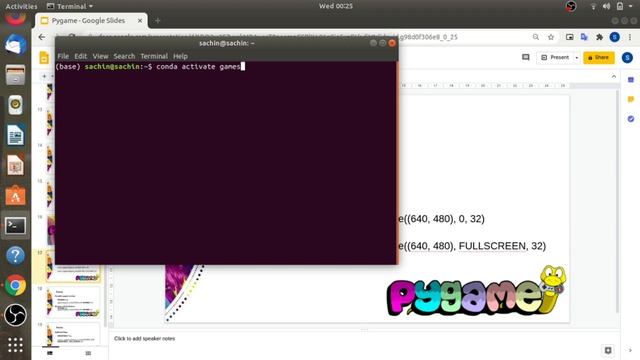Bookmark this page with the star icon
Viewport: 640px width, 360px height.
point(551,37)
